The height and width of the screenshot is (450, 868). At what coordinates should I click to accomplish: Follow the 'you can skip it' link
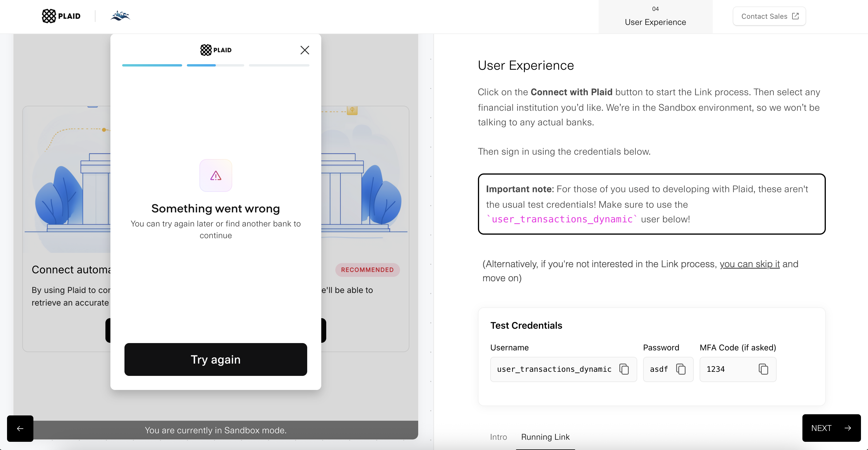tap(750, 264)
